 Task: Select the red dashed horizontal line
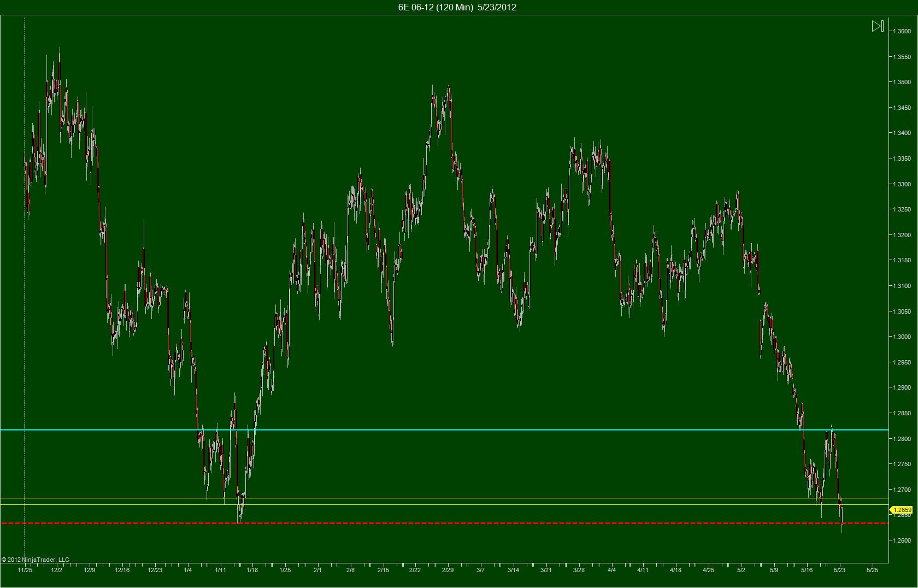point(444,524)
